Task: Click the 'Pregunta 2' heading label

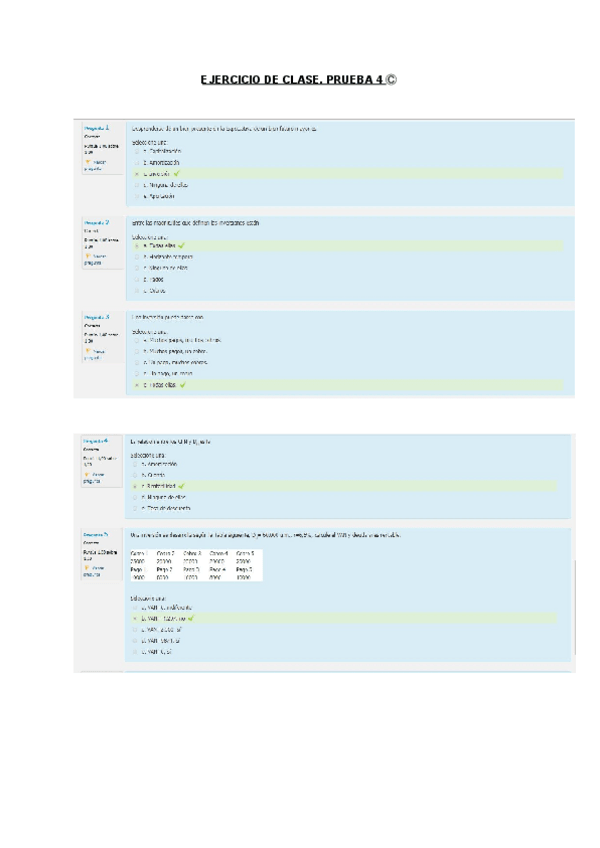Action: tap(96, 222)
